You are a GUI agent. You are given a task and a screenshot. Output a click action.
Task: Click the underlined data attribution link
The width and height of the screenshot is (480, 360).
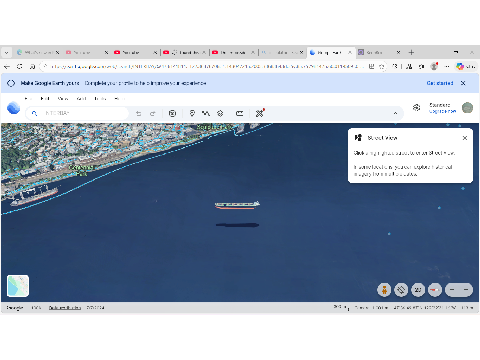[65, 308]
